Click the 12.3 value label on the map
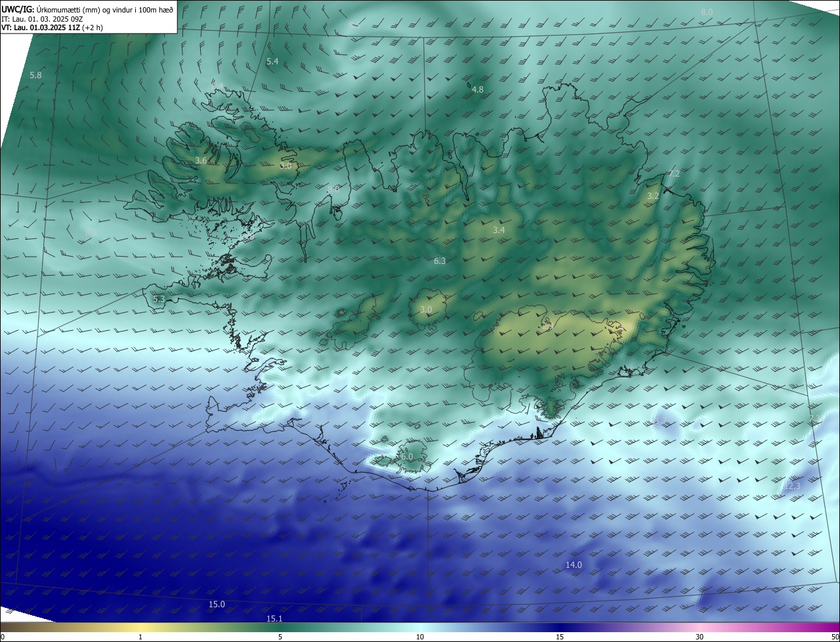Screen dimensions: 840x642 (793, 486)
